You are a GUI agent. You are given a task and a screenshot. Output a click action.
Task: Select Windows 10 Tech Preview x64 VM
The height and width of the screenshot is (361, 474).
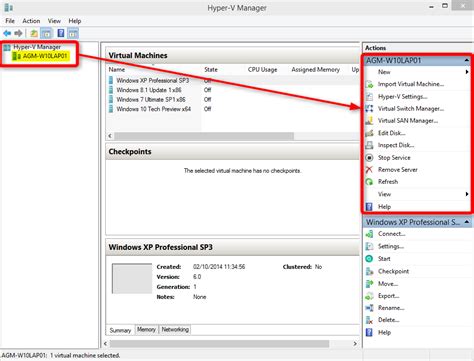click(154, 109)
